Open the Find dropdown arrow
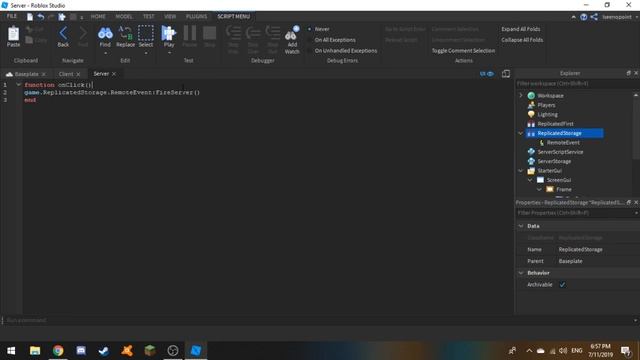 [105, 53]
